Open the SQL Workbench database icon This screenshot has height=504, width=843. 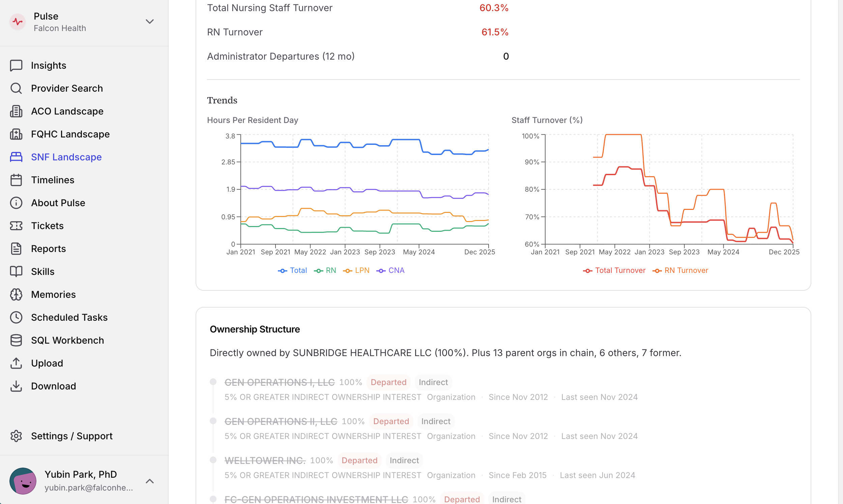[16, 340]
